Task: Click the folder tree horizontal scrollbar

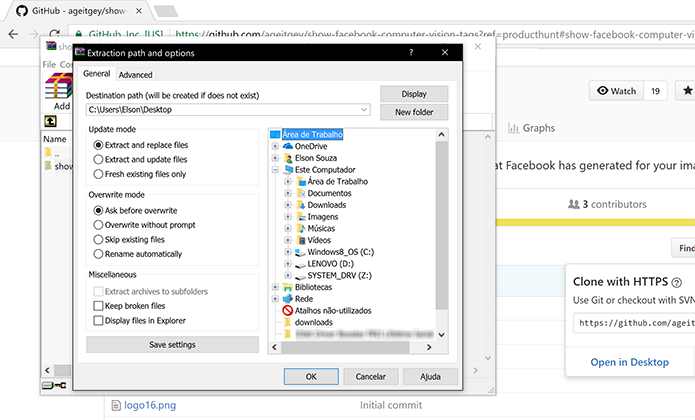Action: (x=345, y=347)
